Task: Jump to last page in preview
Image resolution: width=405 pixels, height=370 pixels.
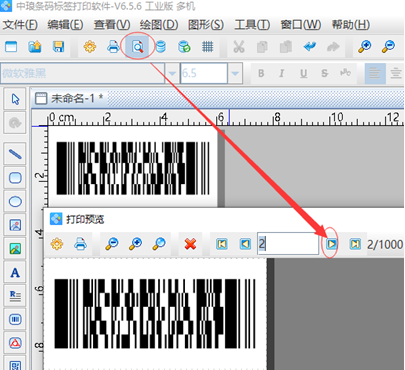Action: point(355,244)
